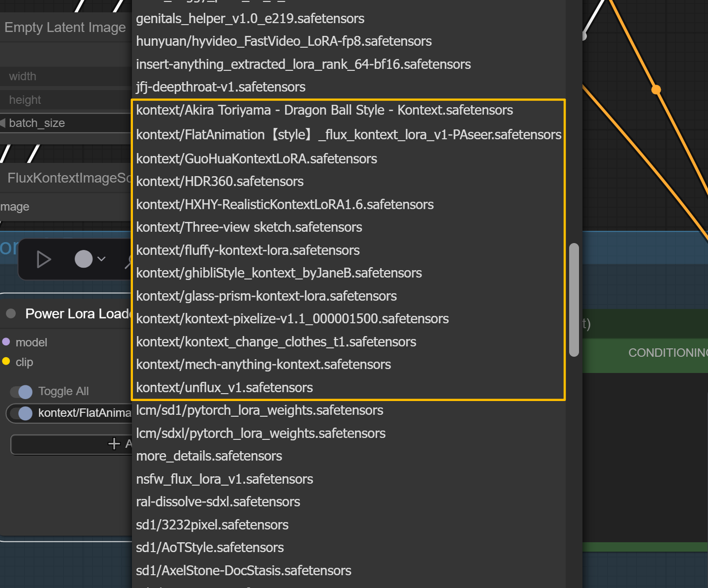Toggle the kontext/FlatAnima lora switch
Screen dimensions: 708x588
tap(22, 413)
